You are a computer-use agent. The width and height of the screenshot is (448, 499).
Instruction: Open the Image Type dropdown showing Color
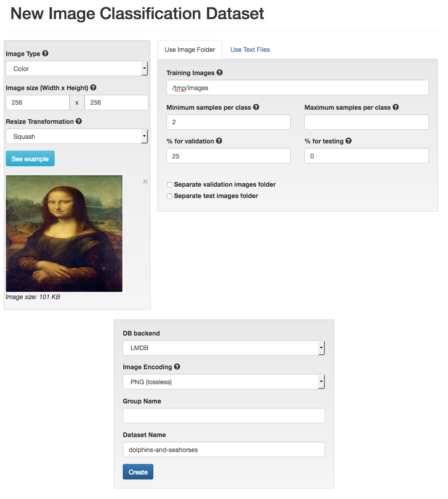[x=77, y=68]
